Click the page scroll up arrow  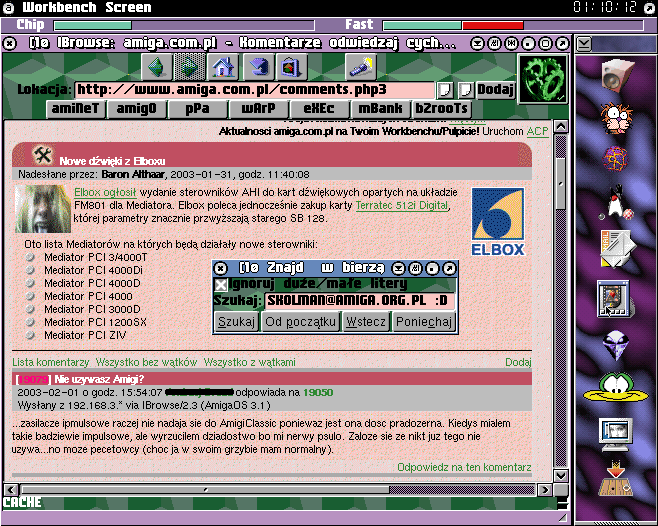(561, 126)
